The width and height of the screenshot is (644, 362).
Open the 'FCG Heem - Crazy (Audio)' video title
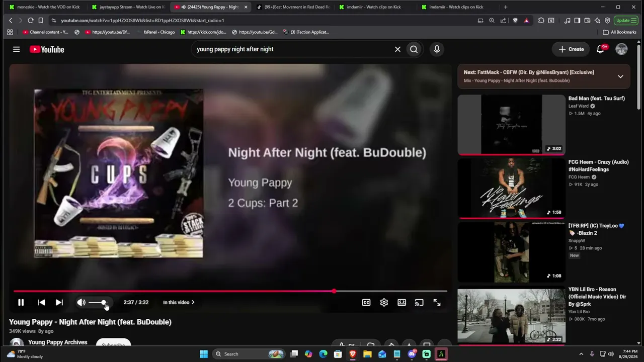pos(598,165)
